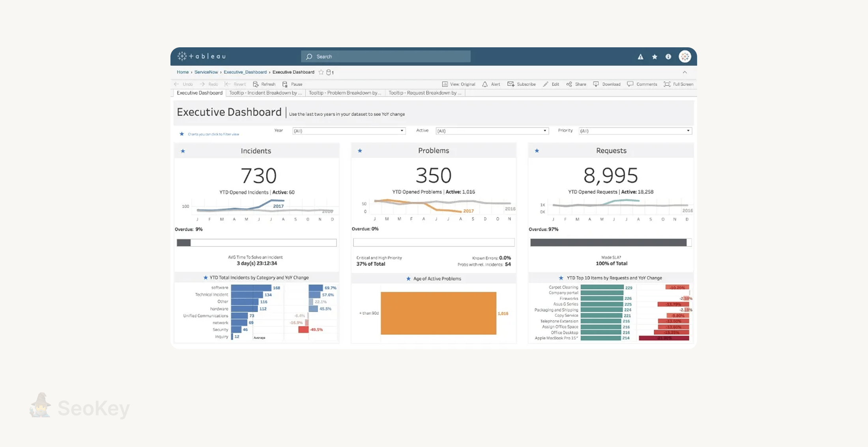Viewport: 868px width, 447px height.
Task: Switch to Tooltip - Problem Breakdown tab
Action: [345, 93]
